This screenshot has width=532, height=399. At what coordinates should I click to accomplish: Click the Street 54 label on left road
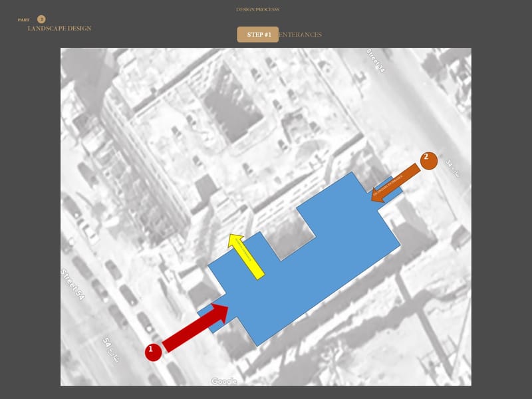click(x=73, y=284)
